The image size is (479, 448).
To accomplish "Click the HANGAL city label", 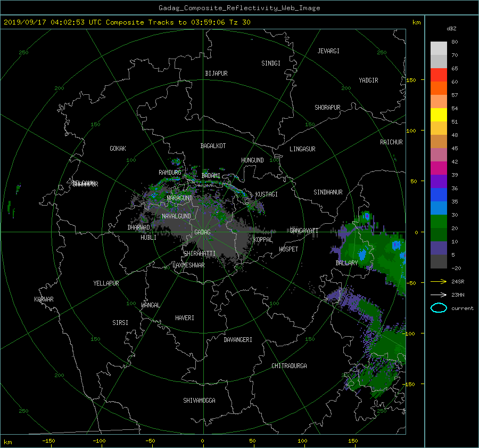I will click(151, 305).
